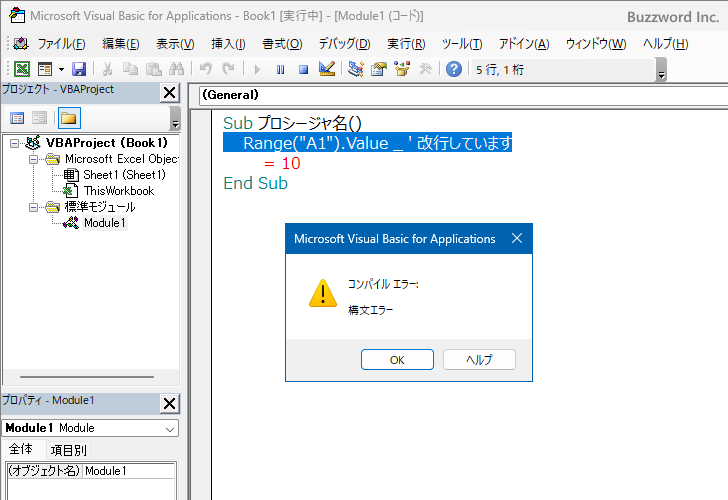Click the Save floppy disk icon

pyautogui.click(x=79, y=69)
